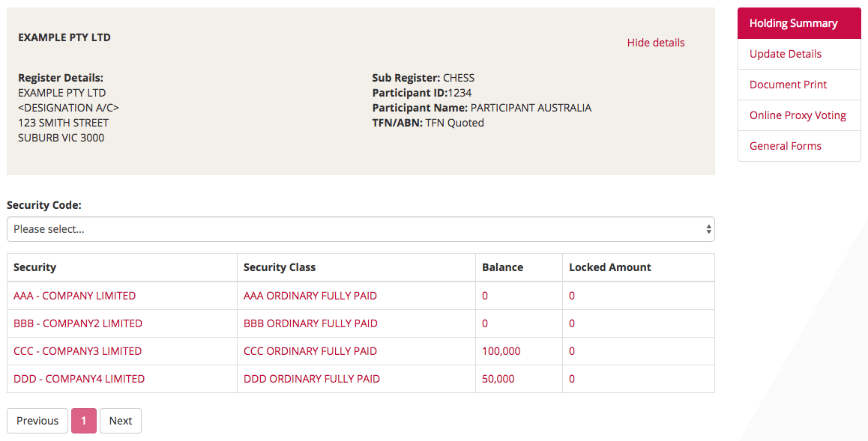Viewport: 868px width, 441px height.
Task: Select page 1 in pagination
Action: pos(84,421)
